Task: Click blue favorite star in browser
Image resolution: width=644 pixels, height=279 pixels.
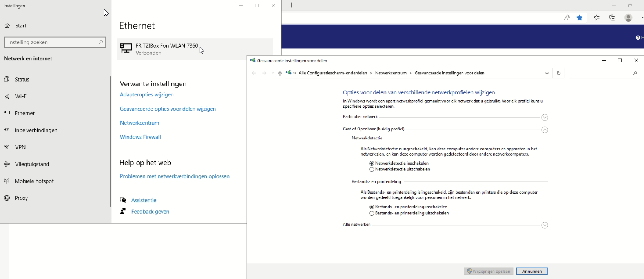Action: click(x=580, y=18)
